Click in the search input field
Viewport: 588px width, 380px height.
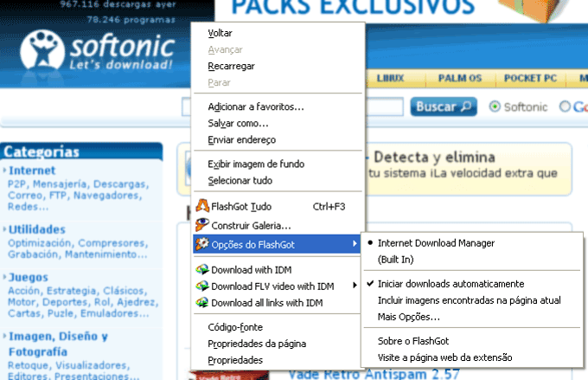coord(385,106)
